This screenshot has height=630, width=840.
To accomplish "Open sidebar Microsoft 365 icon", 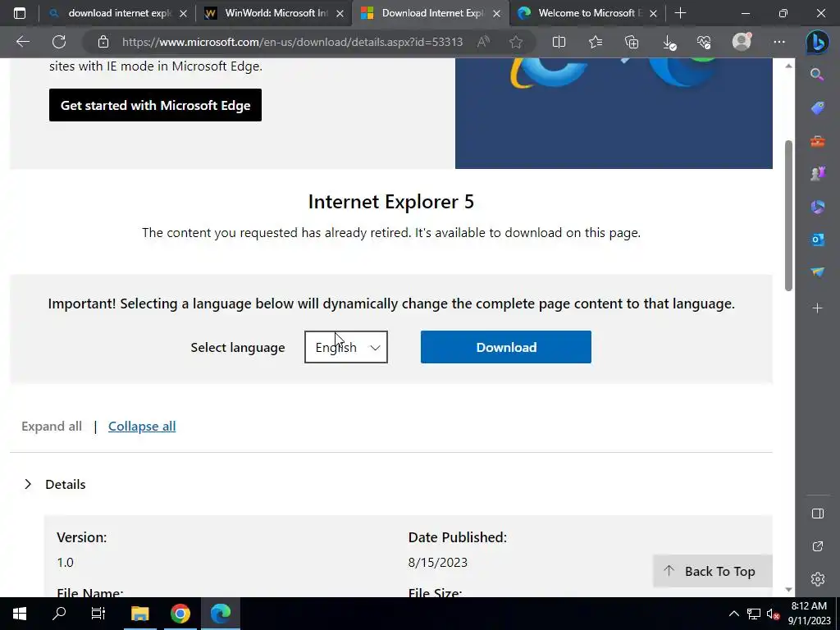I will click(x=818, y=207).
